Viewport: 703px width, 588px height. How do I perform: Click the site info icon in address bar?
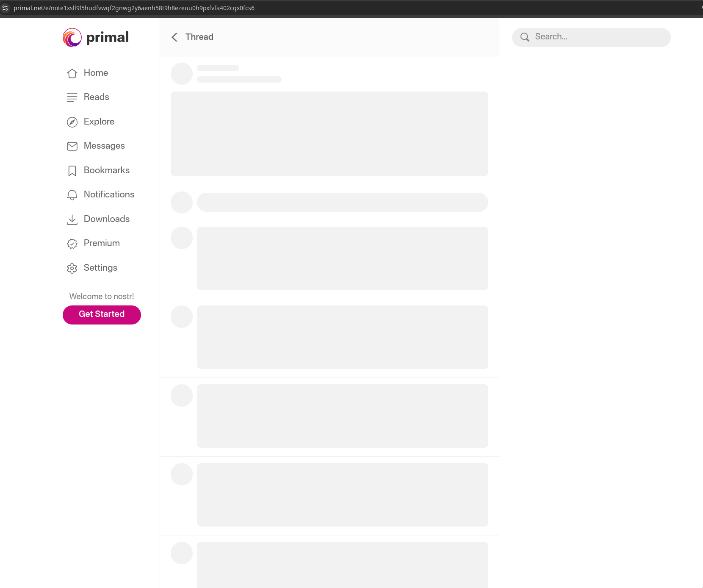(x=5, y=8)
